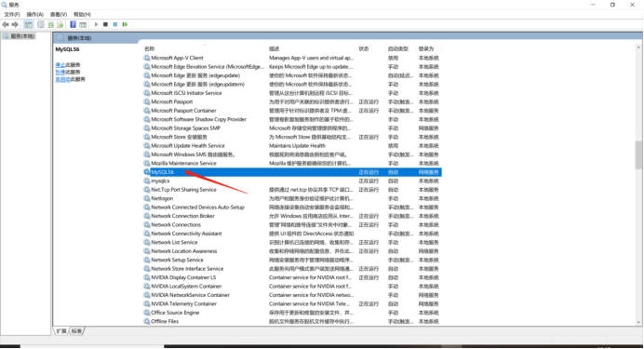Select Network Store Interface Service row
Viewport: 644px width, 349px height.
tap(292, 269)
